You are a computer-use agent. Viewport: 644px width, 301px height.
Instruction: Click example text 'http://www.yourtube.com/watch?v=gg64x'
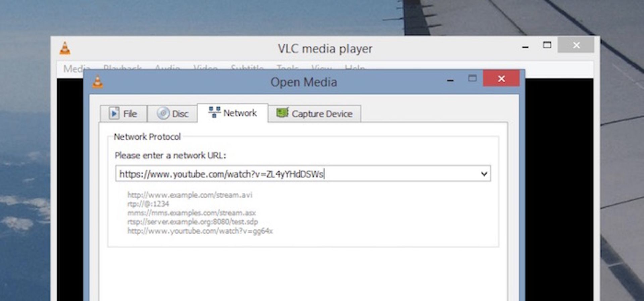click(200, 231)
